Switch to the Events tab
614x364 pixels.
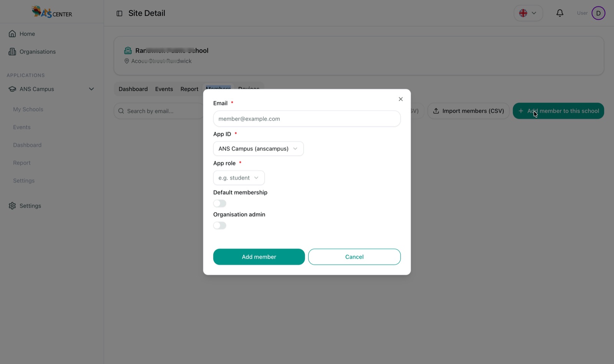[x=164, y=89]
